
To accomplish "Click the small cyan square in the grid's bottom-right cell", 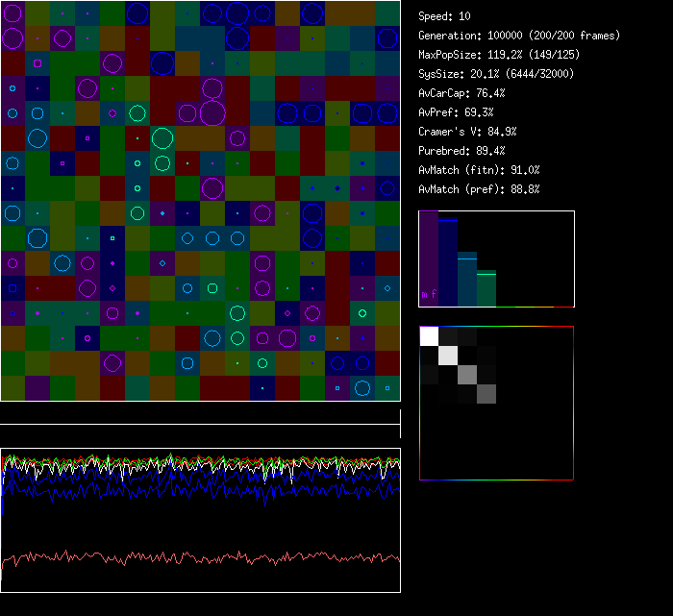I will click(x=387, y=388).
